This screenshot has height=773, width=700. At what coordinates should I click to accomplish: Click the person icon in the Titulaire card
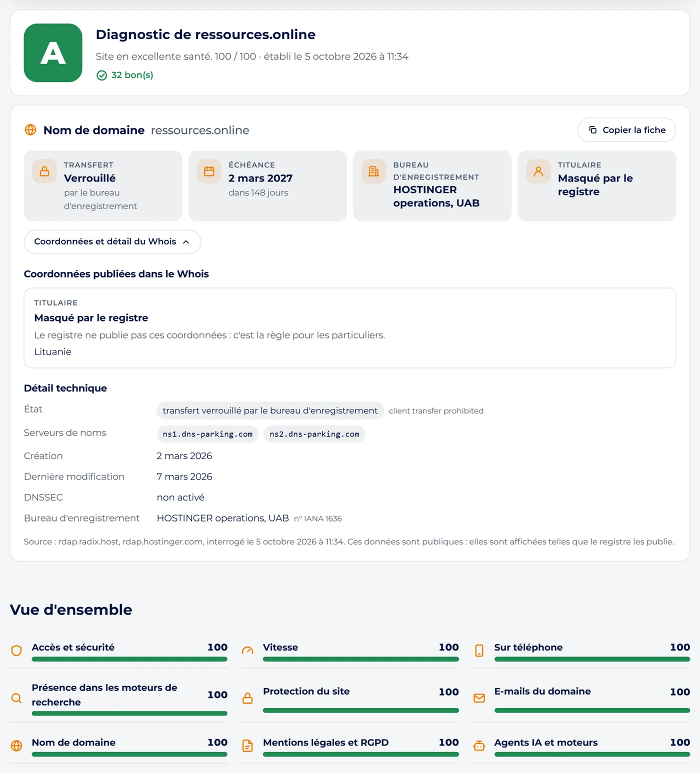(538, 171)
